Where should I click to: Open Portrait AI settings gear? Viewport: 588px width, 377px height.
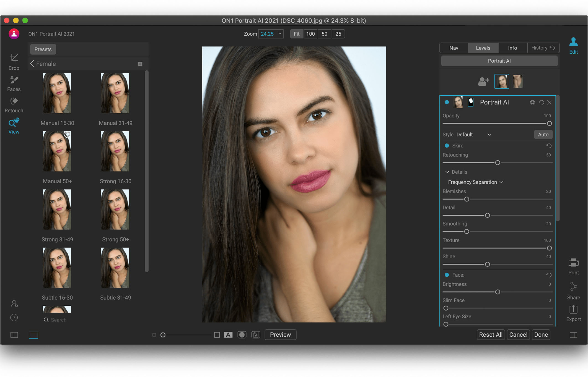[532, 102]
